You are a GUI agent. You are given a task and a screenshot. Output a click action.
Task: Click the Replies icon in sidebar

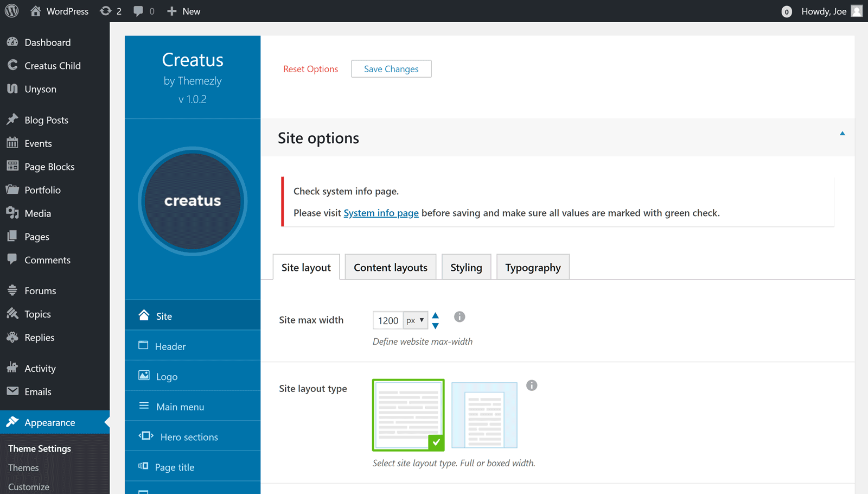point(12,337)
